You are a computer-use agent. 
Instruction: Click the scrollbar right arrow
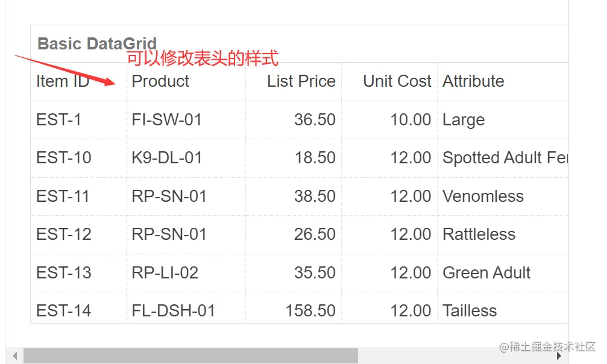pos(559,356)
